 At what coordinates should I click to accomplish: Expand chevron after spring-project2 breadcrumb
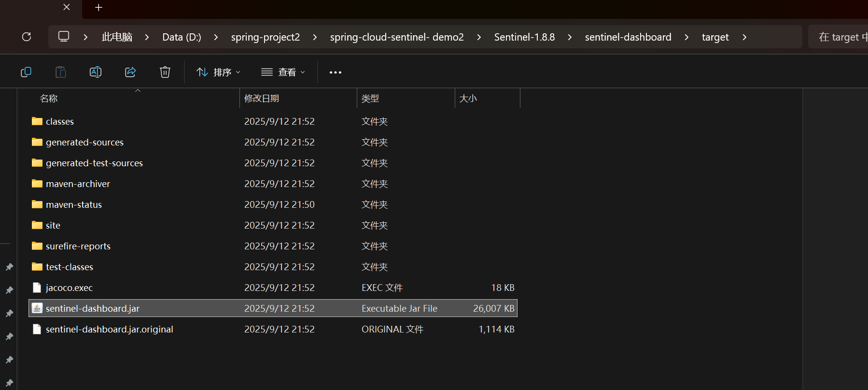[315, 37]
